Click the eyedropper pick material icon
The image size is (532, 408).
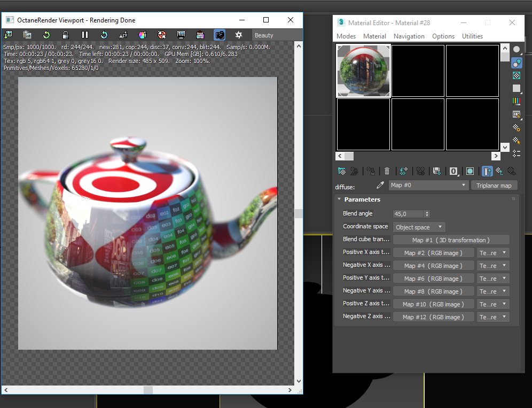pyautogui.click(x=380, y=185)
